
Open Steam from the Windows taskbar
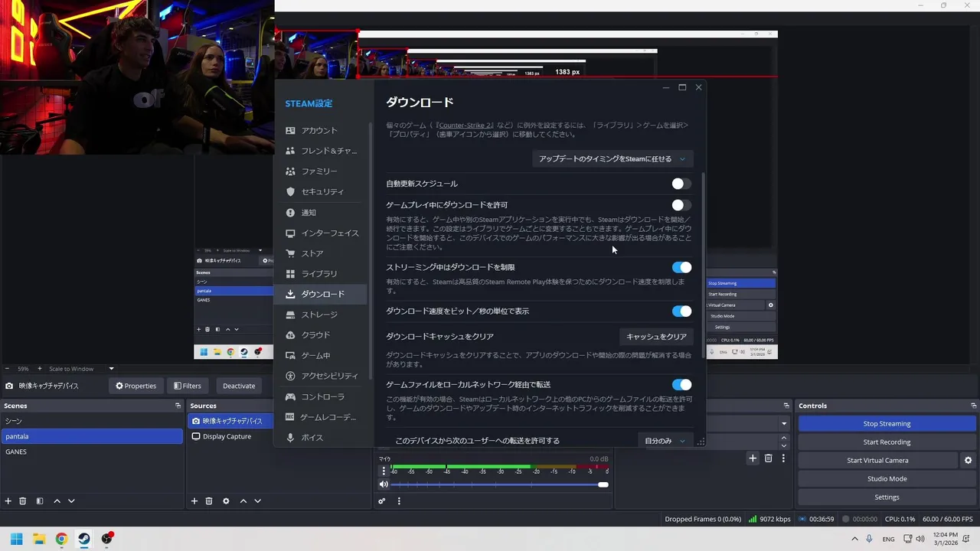tap(84, 539)
